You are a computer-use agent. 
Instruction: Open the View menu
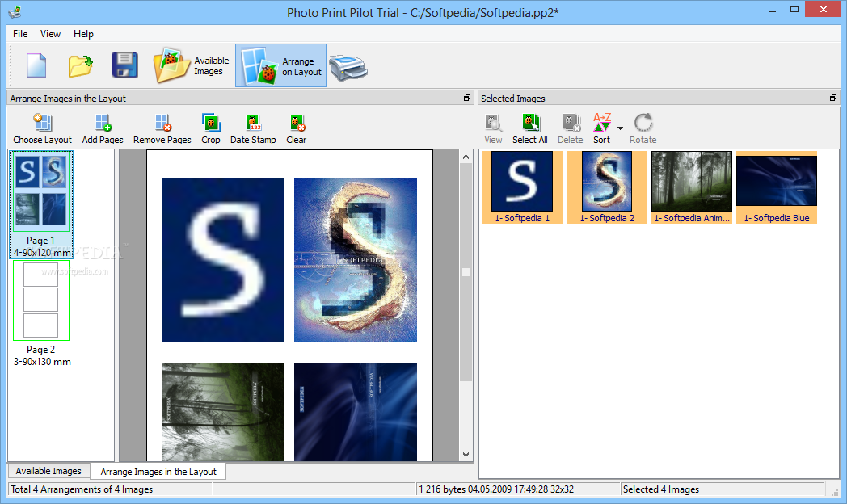[x=50, y=33]
